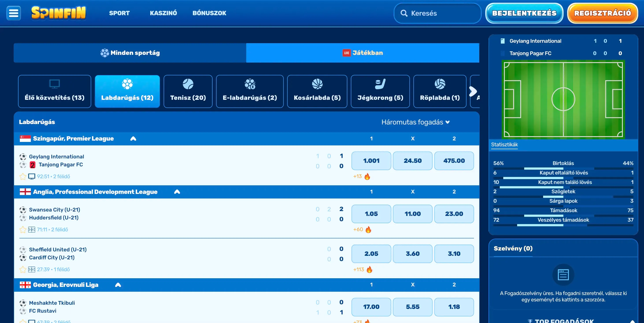644x323 pixels.
Task: Favorite the Swansea City (U-21) match
Action: [x=23, y=230]
